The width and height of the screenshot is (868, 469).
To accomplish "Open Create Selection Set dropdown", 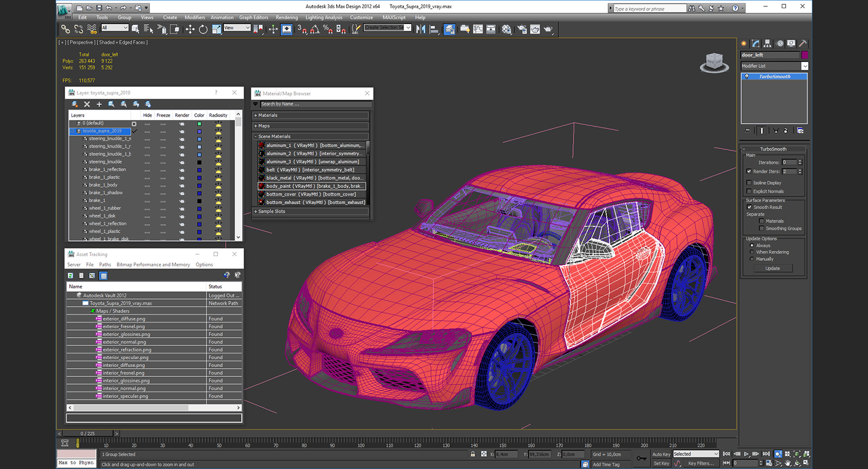I will [x=387, y=28].
